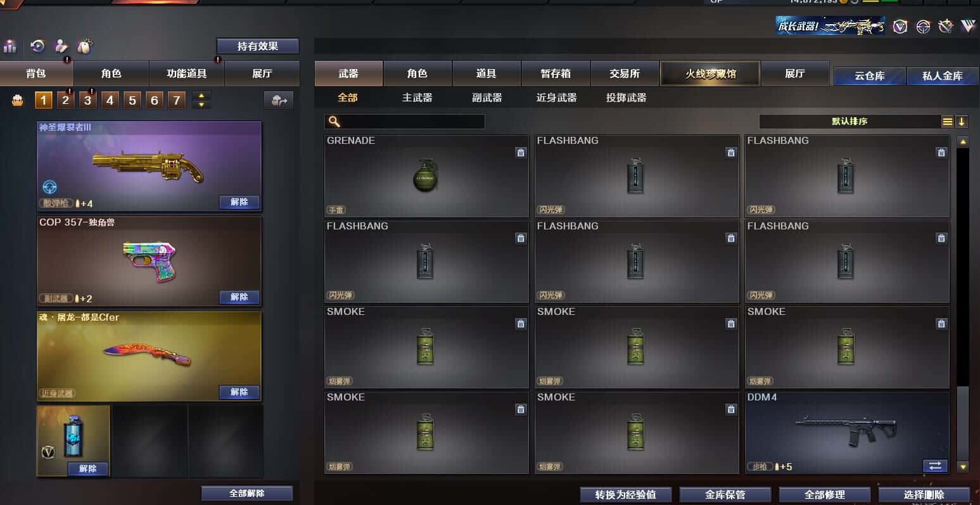980x505 pixels.
Task: Click the swap arrows icon on the DDM4 card
Action: click(935, 466)
